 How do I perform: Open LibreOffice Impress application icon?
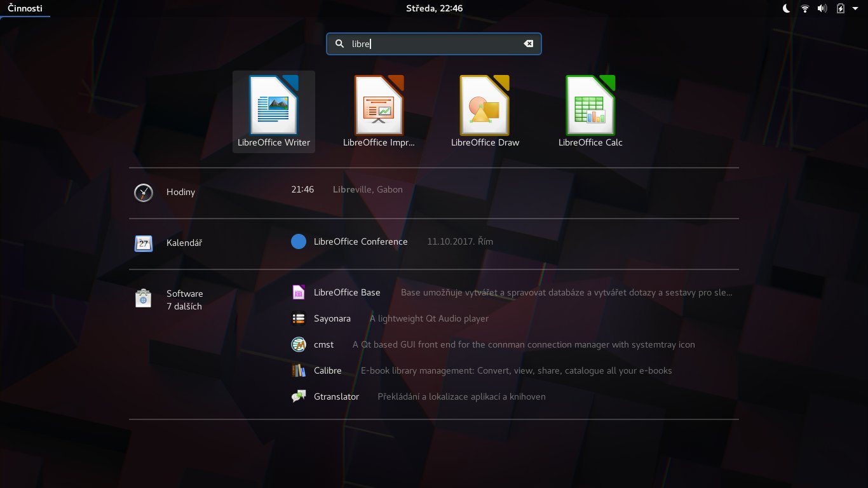point(379,105)
